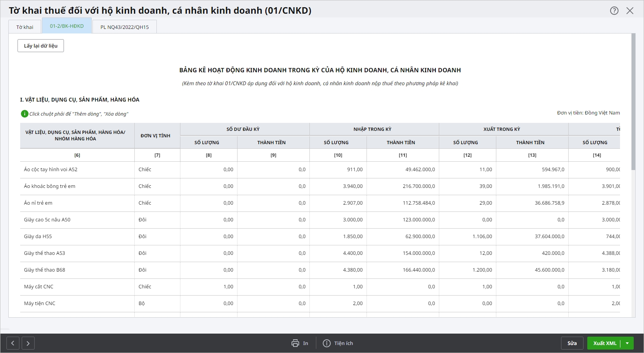Expand the Xuất XML dropdown arrow
The height and width of the screenshot is (353, 644).
click(x=627, y=343)
